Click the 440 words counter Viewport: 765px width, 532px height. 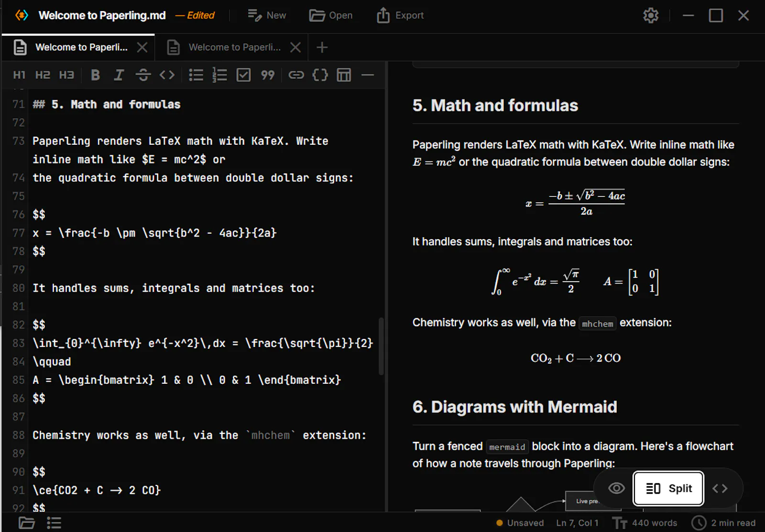click(645, 523)
